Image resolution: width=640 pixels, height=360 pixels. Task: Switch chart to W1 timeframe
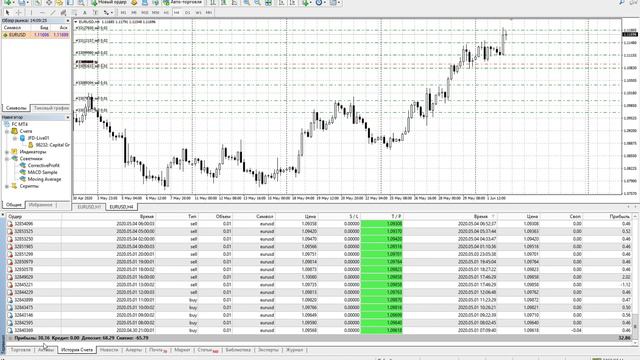[x=198, y=13]
